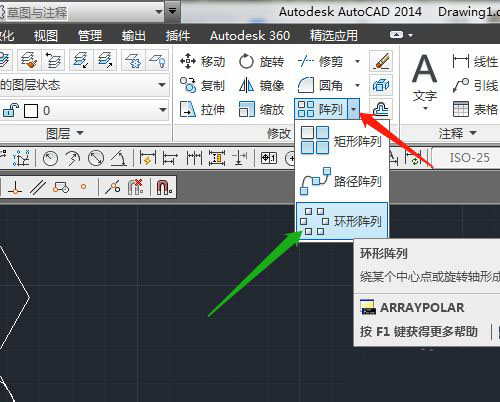Select the Leader (引线) tool

[475, 85]
